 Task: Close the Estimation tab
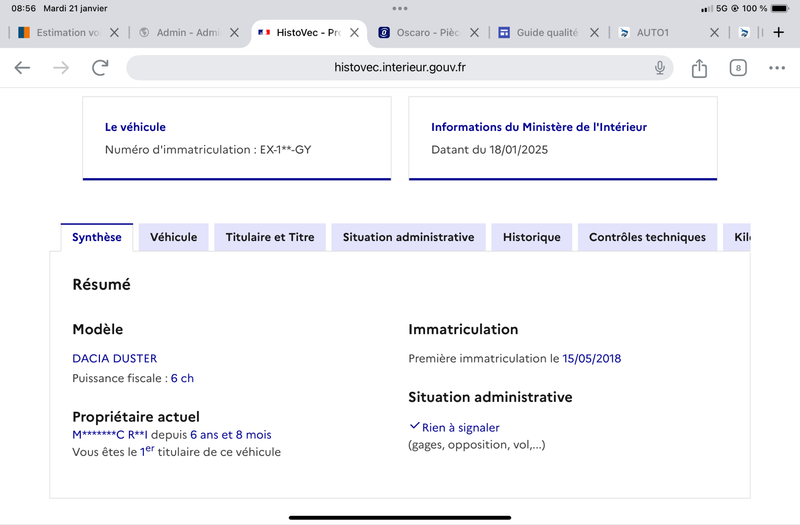pos(114,33)
